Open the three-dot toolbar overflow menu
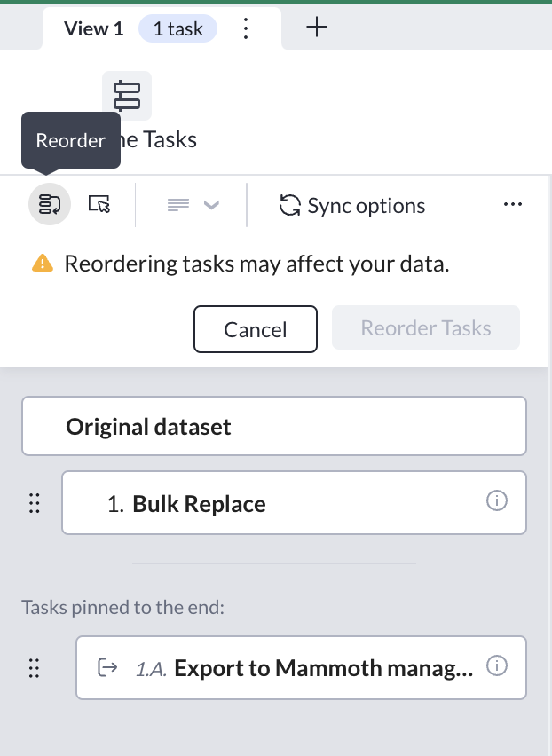This screenshot has height=756, width=552. (x=512, y=205)
